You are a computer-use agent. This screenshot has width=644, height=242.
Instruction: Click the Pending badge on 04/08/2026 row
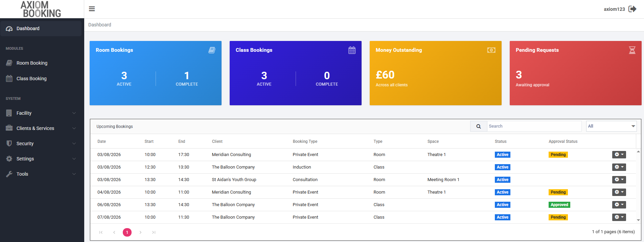click(x=558, y=192)
